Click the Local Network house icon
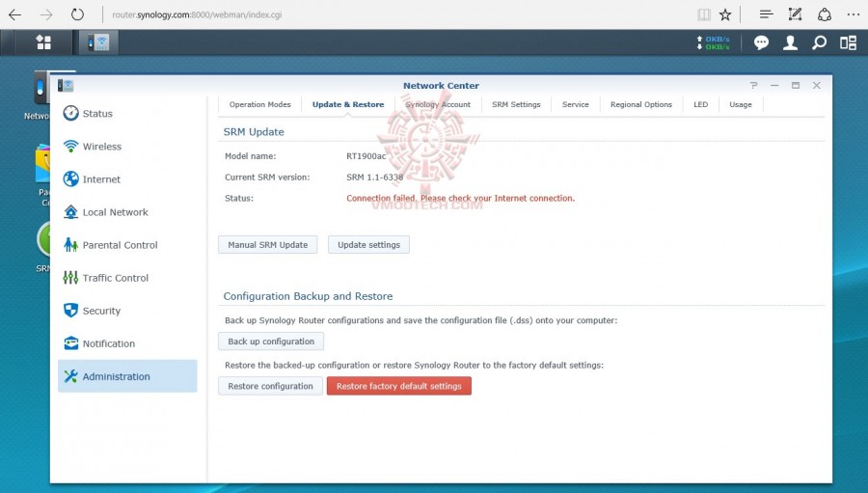 70,212
